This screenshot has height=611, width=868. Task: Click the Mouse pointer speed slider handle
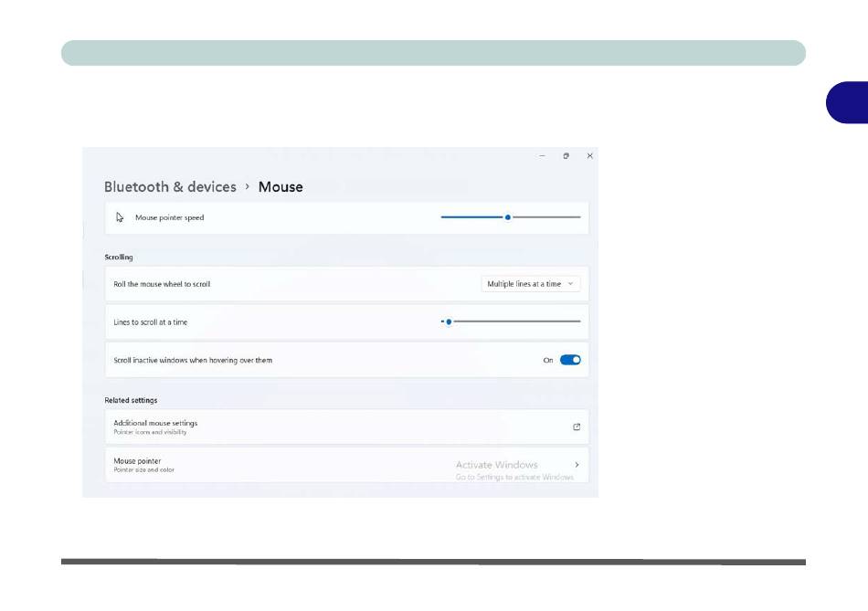pos(507,217)
